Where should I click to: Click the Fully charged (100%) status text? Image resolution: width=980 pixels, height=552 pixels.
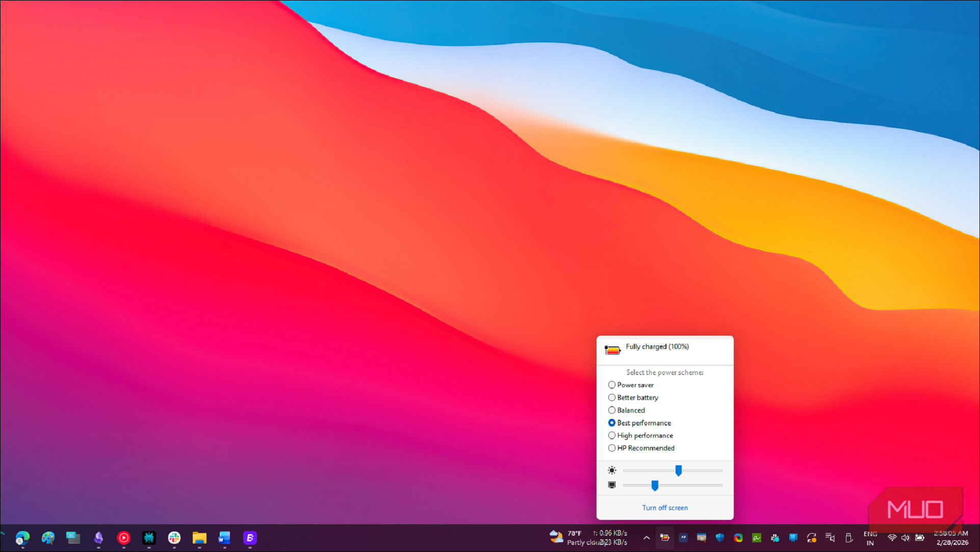click(657, 346)
